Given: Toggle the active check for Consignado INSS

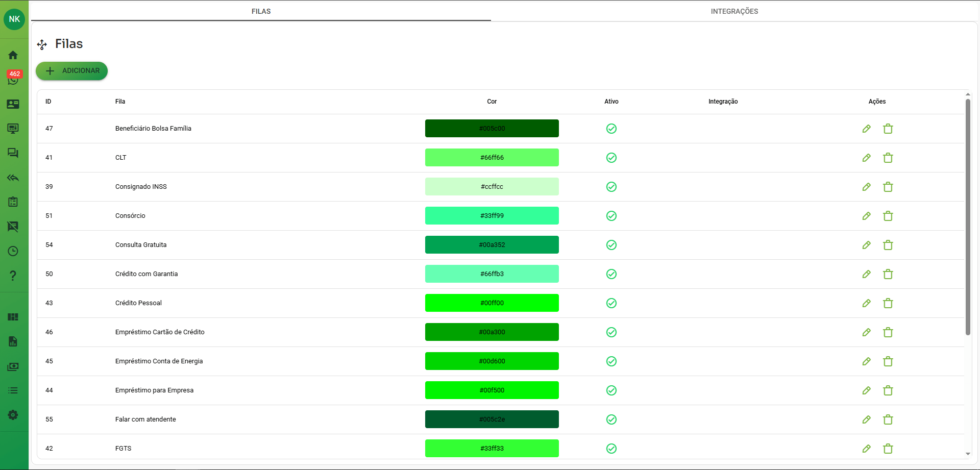Looking at the screenshot, I should [611, 187].
